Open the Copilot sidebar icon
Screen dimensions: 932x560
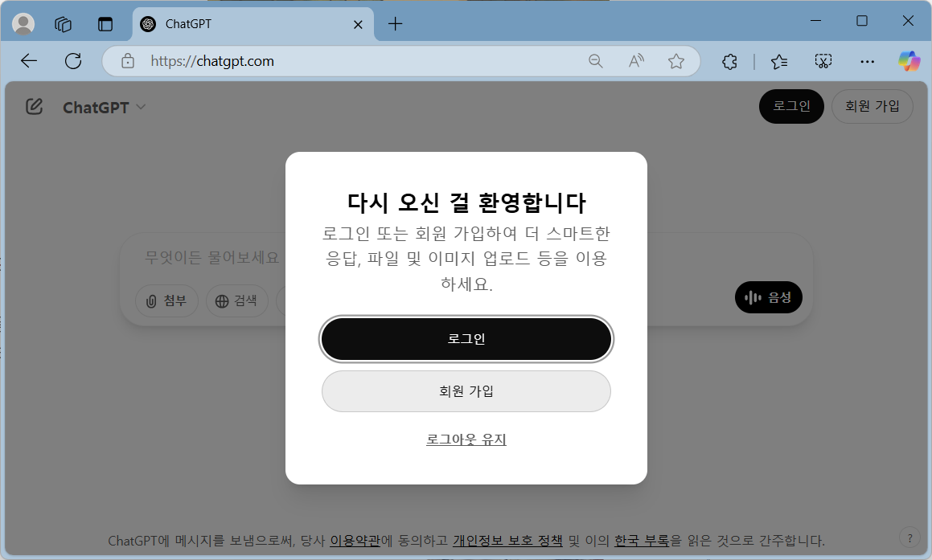[909, 60]
